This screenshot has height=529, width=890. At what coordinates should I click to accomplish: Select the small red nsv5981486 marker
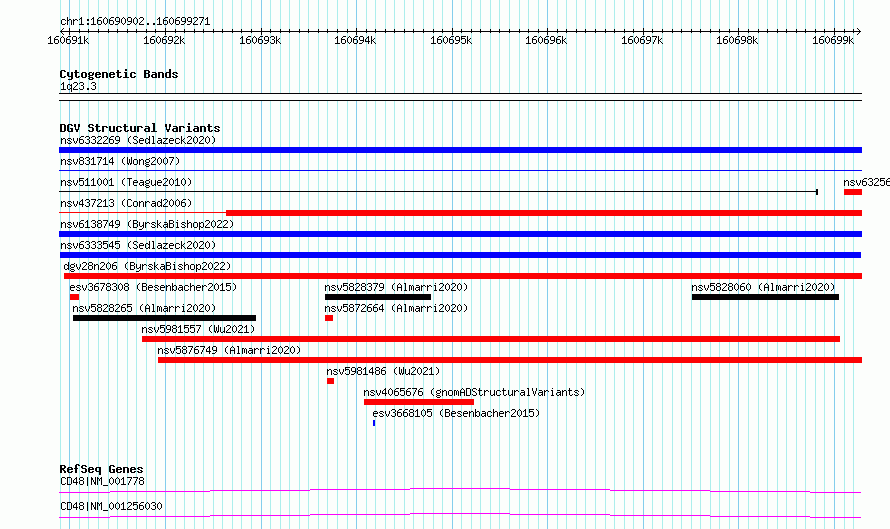pyautogui.click(x=330, y=381)
